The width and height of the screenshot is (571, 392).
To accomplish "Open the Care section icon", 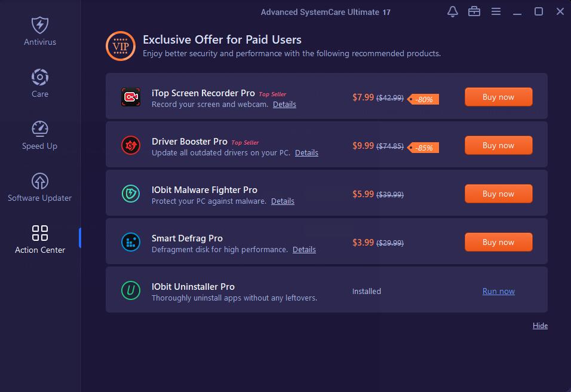I will [39, 77].
